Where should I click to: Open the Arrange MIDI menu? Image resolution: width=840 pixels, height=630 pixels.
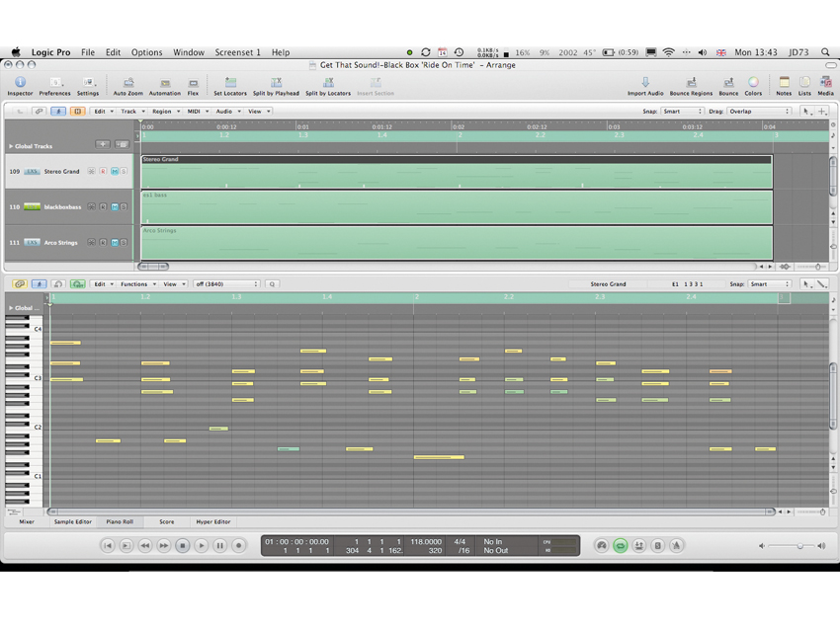click(197, 112)
